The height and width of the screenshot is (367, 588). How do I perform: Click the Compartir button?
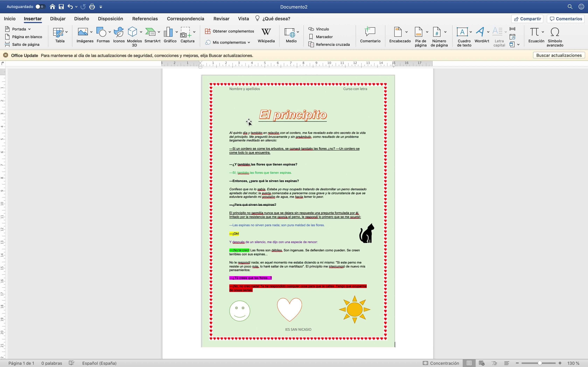pyautogui.click(x=527, y=19)
